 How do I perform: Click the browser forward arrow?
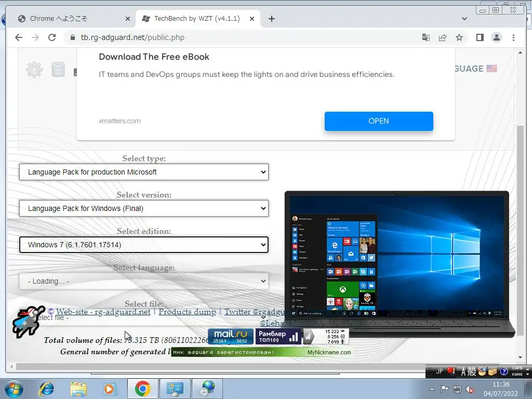click(35, 37)
